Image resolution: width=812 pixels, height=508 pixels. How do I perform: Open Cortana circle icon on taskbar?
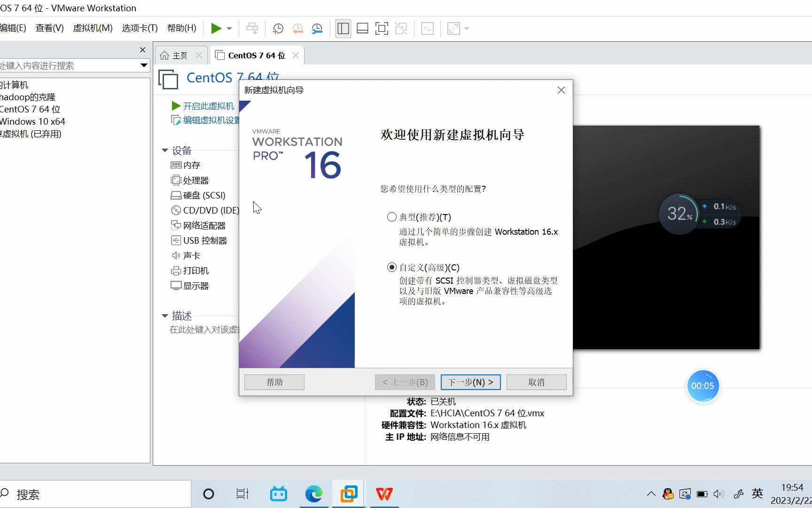point(209,494)
